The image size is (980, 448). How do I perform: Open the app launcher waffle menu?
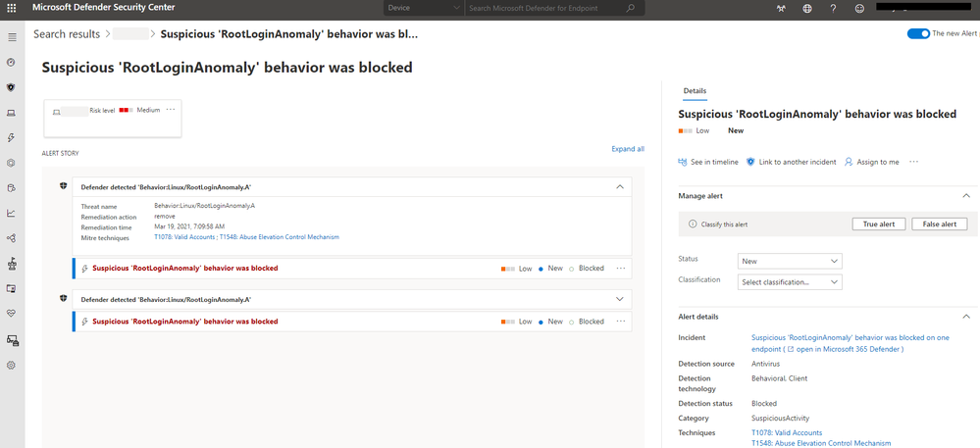point(11,8)
